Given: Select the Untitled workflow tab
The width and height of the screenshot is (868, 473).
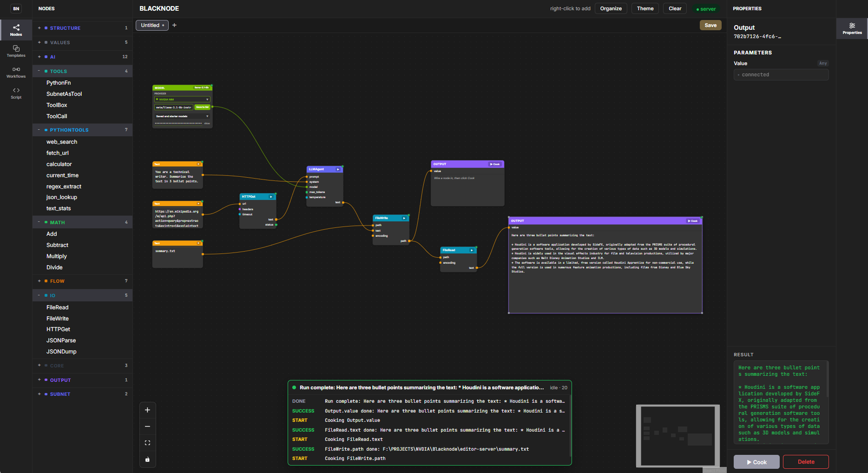Looking at the screenshot, I should click(152, 25).
